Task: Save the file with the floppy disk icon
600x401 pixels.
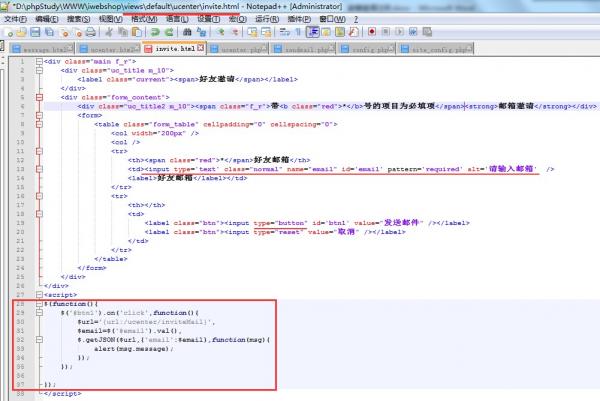Action: [35, 32]
